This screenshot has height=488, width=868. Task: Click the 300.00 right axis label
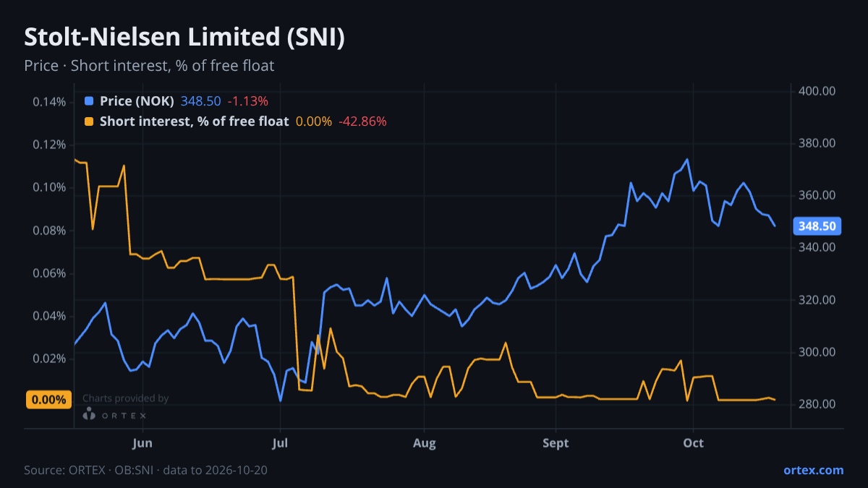(817, 352)
